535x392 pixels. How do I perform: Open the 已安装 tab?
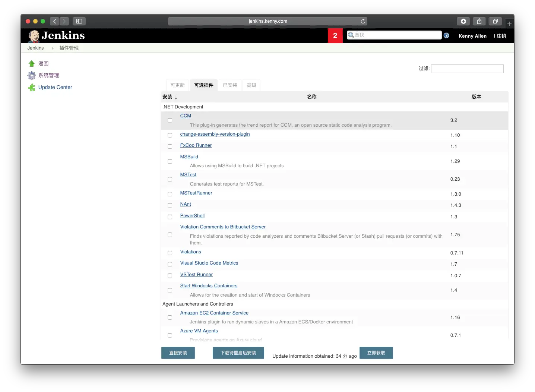point(230,85)
